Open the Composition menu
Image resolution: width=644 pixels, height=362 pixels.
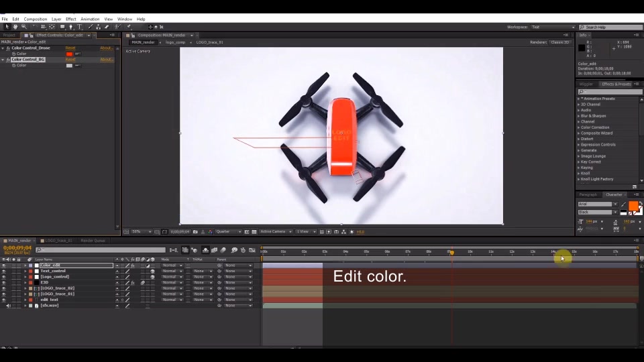[36, 19]
